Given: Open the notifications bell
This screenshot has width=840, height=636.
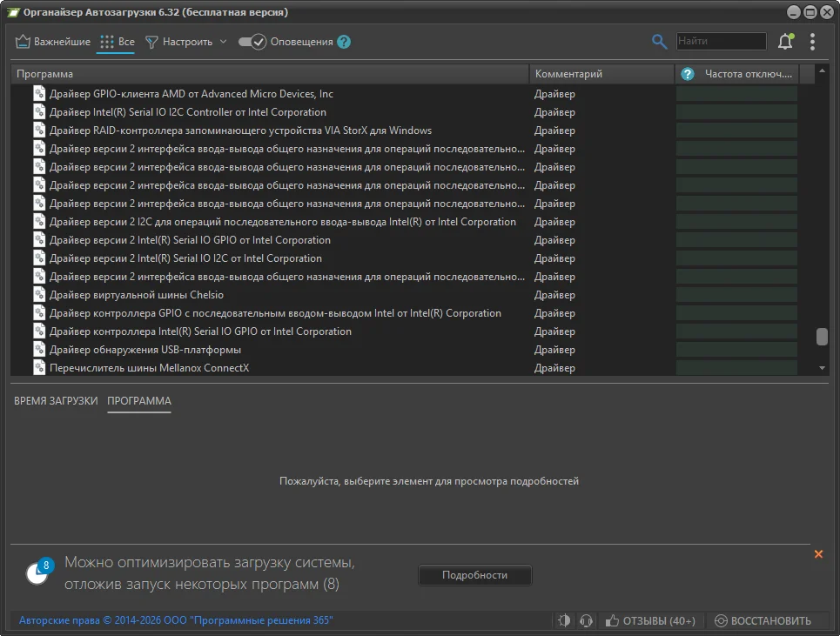Looking at the screenshot, I should [x=785, y=41].
